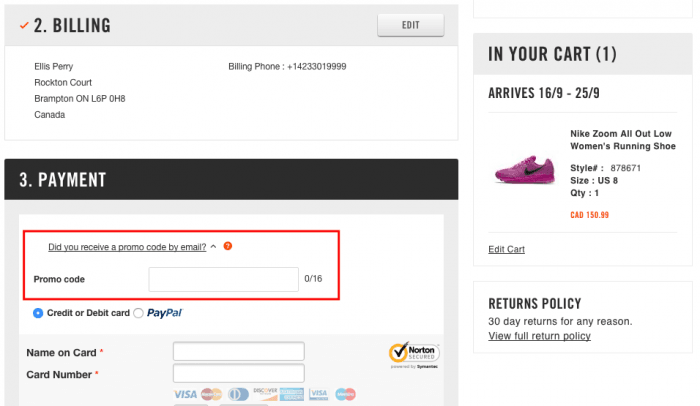This screenshot has height=406, width=700.
Task: Click the Brampton ON L6P 0H8 address line
Action: click(x=79, y=99)
